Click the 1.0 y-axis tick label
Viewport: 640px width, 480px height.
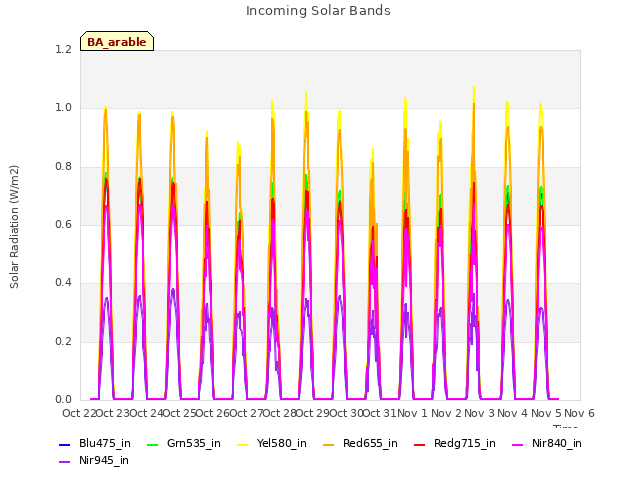[63, 108]
